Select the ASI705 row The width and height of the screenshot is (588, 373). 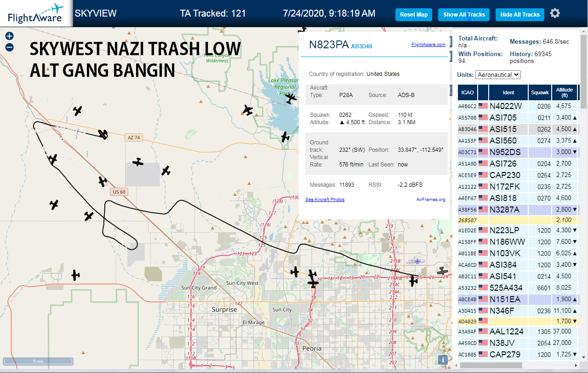tap(518, 118)
